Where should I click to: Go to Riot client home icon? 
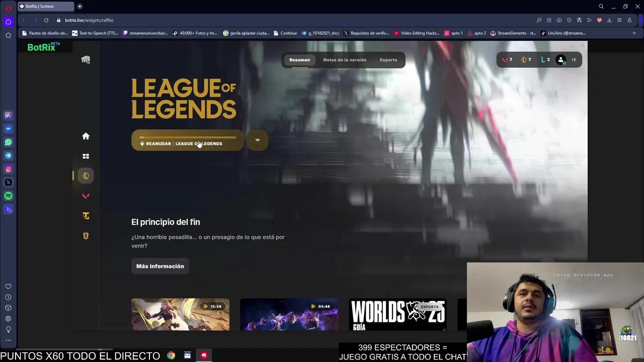point(86,136)
